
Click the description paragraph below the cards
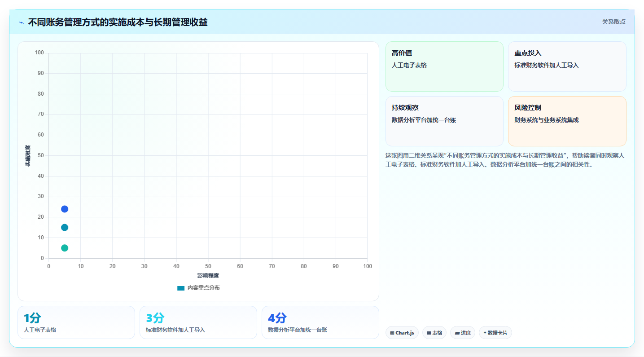(505, 160)
